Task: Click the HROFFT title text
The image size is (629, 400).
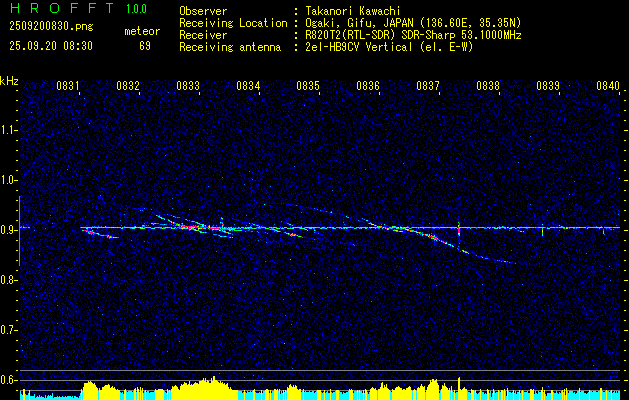Action: coord(61,8)
